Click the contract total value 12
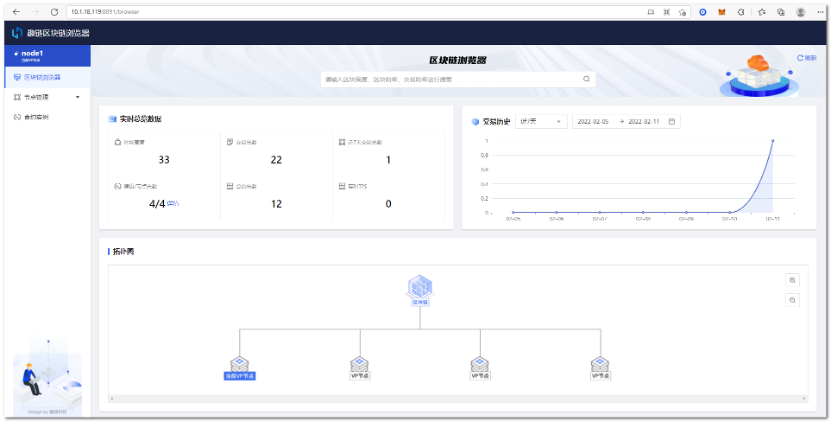 tap(276, 204)
